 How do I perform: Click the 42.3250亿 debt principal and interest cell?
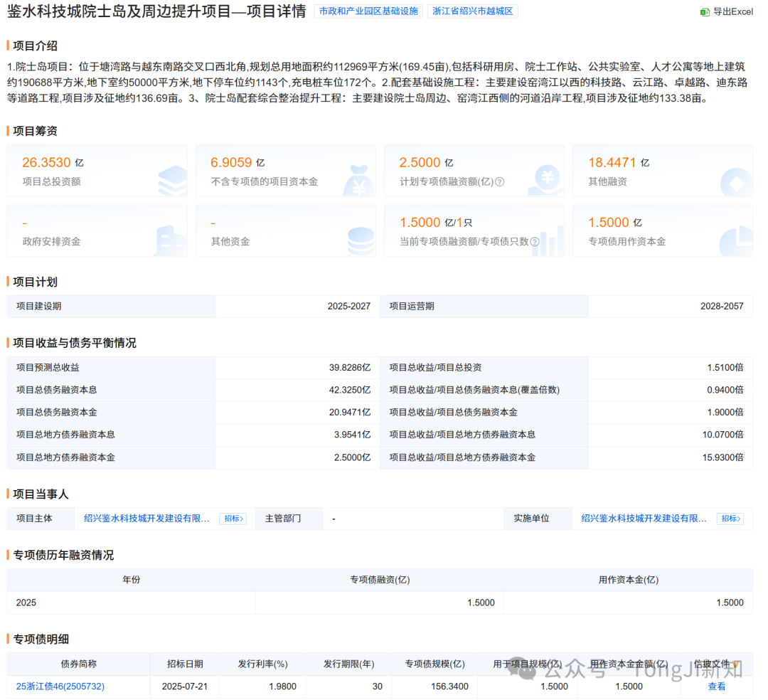click(x=297, y=390)
